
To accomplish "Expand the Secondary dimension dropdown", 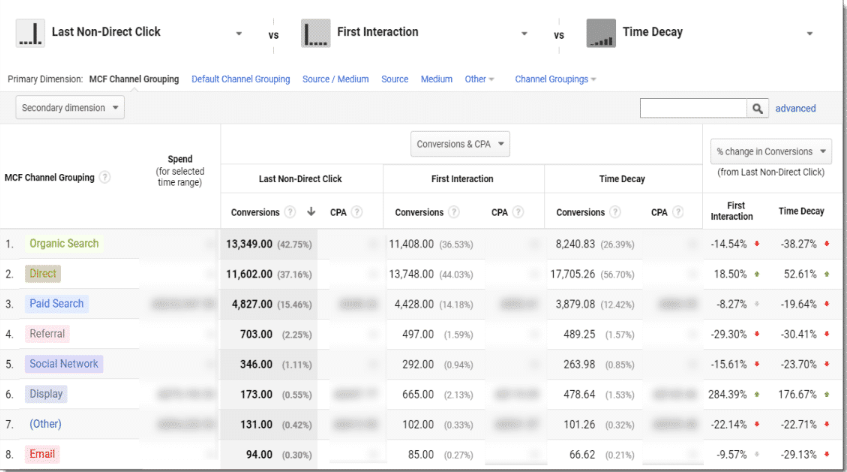I will click(x=70, y=107).
